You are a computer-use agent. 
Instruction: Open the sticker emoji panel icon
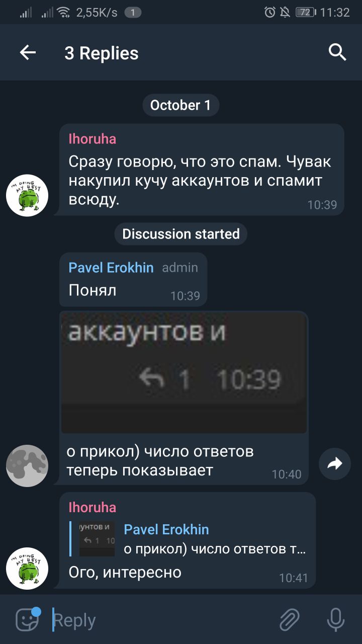(28, 619)
